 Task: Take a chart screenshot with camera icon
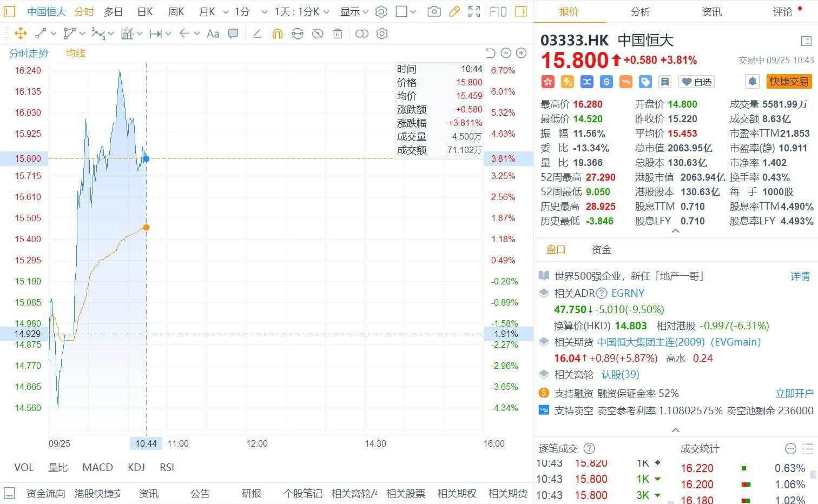pos(434,11)
